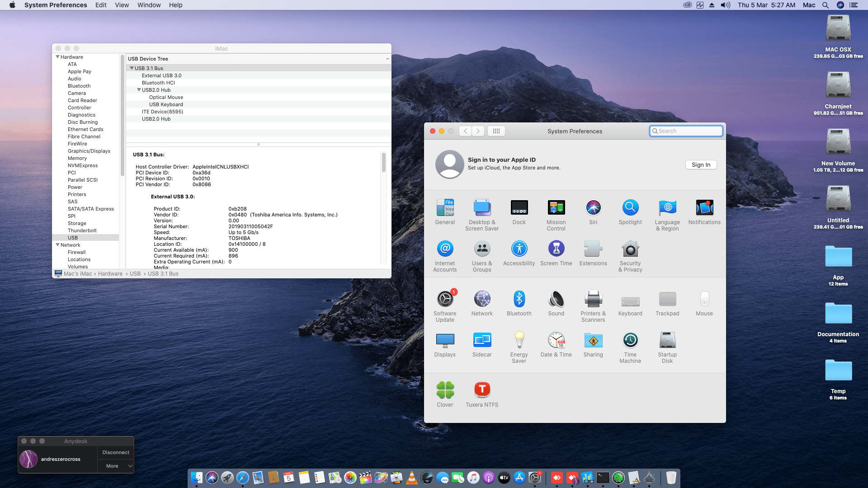
Task: Click the System Preferences search field
Action: click(686, 131)
